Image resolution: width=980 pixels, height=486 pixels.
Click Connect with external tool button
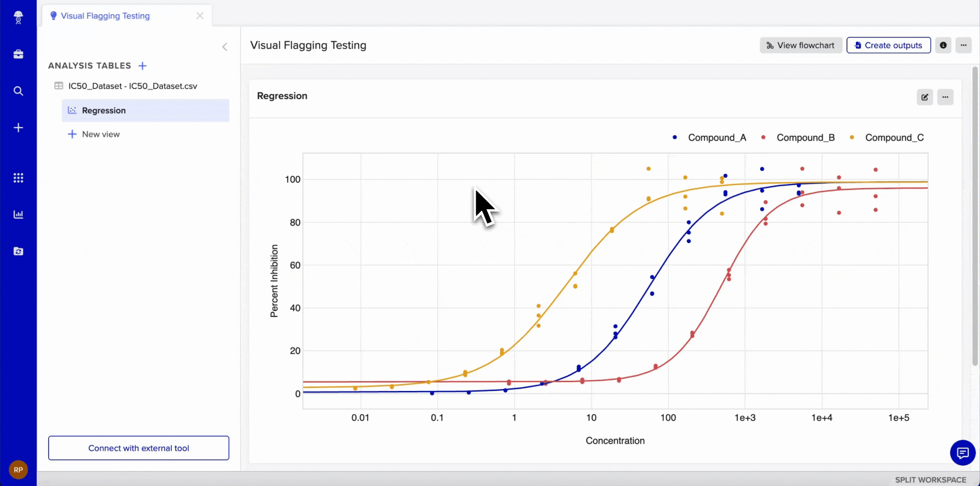[x=138, y=448]
